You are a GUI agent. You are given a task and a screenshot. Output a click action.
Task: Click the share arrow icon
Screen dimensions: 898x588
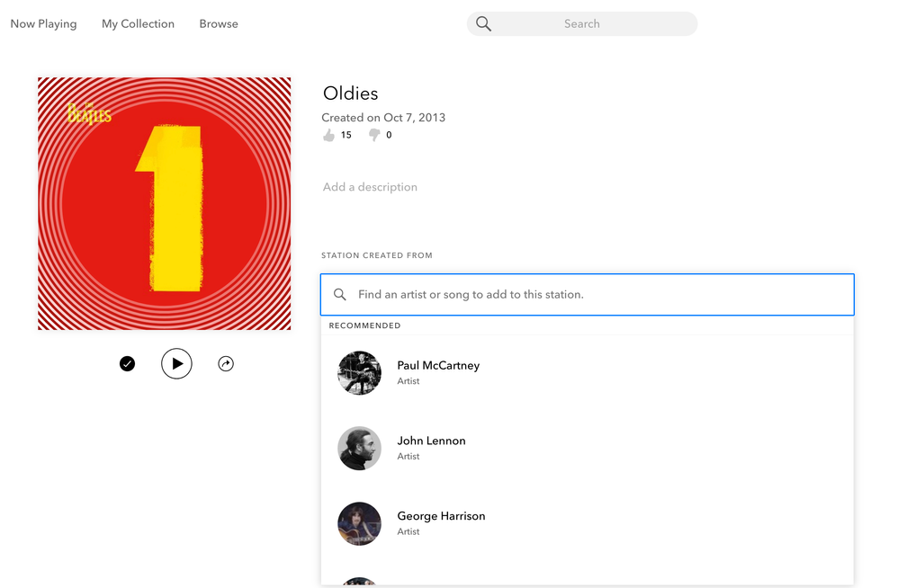(x=226, y=364)
